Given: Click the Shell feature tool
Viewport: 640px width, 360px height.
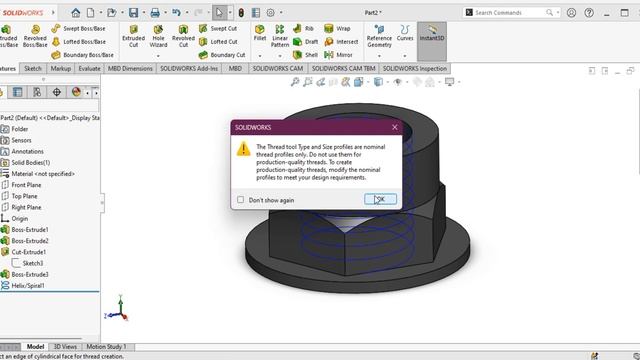Looking at the screenshot, I should click(x=305, y=55).
